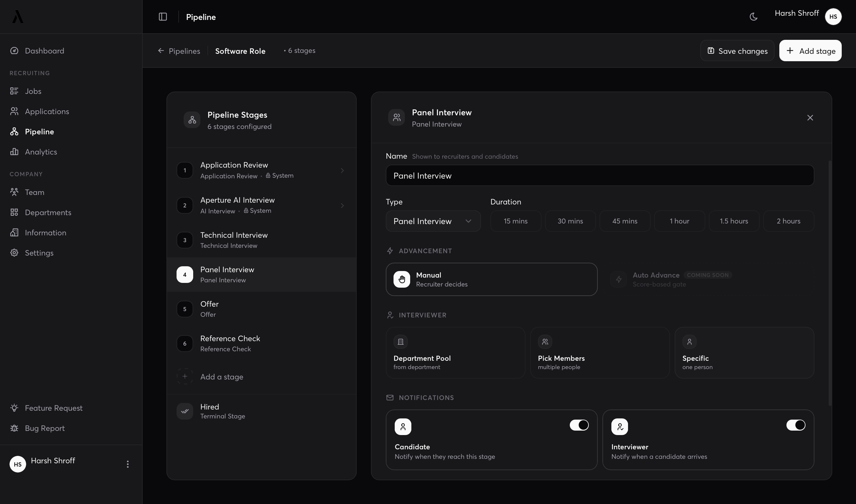
Task: Click the HS avatar at sidebar bottom
Action: [18, 464]
